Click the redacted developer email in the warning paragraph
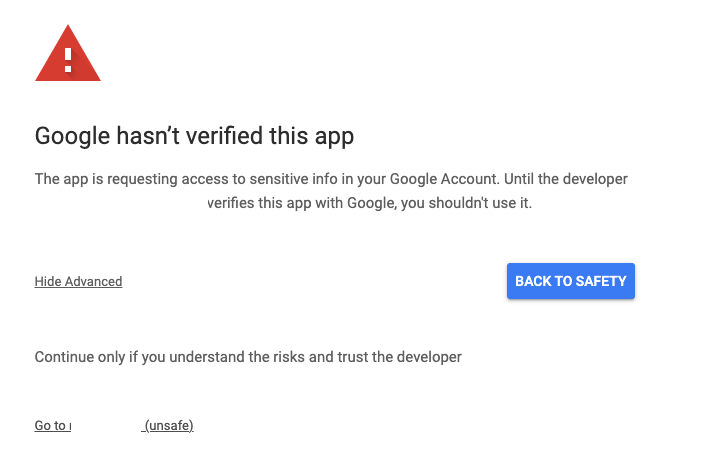 click(x=120, y=204)
